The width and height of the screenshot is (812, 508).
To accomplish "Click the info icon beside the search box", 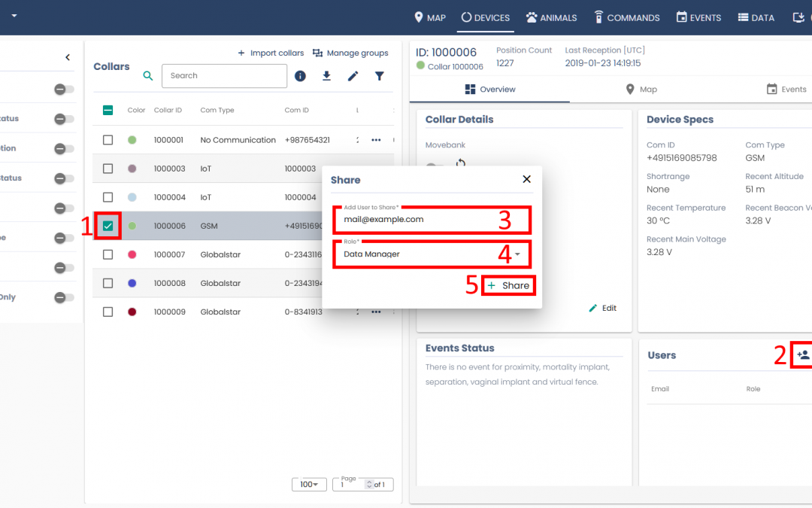I will coord(300,76).
